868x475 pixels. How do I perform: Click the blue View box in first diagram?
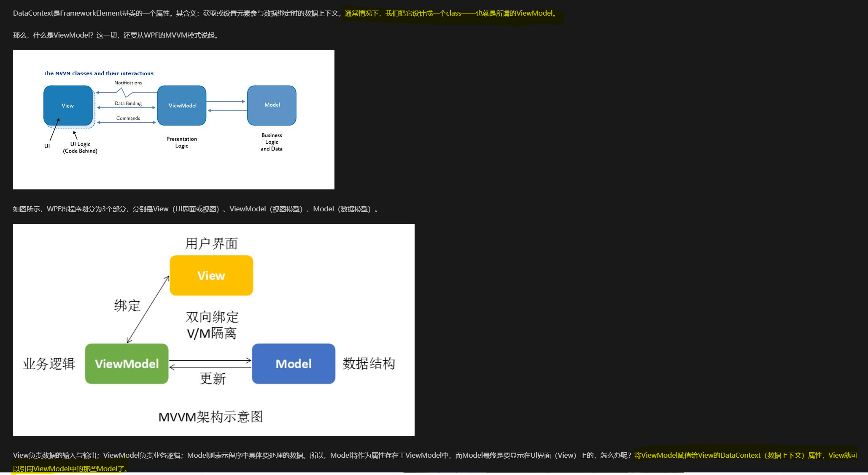(68, 105)
